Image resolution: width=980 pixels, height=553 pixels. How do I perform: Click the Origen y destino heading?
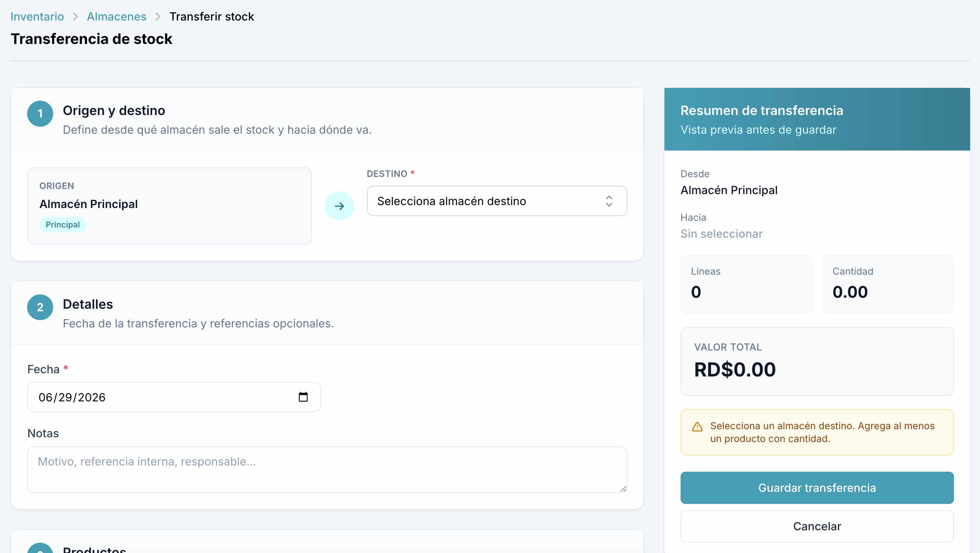pyautogui.click(x=114, y=110)
